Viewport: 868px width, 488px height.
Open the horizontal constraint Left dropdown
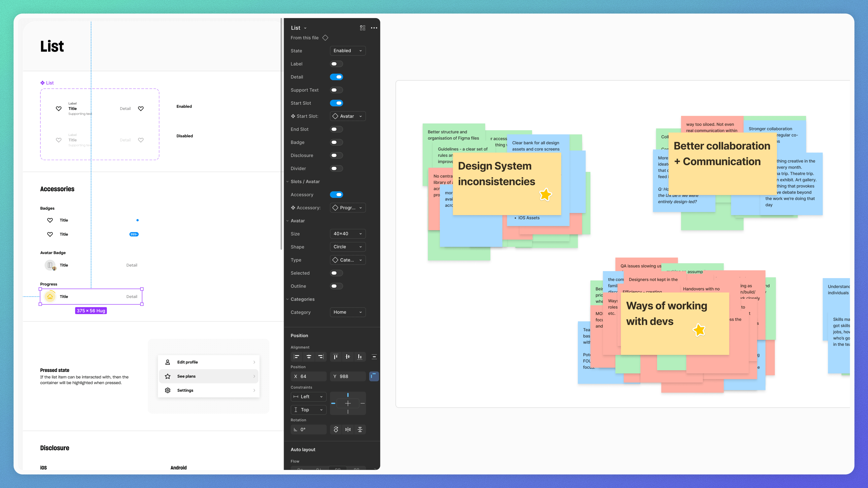tap(308, 397)
